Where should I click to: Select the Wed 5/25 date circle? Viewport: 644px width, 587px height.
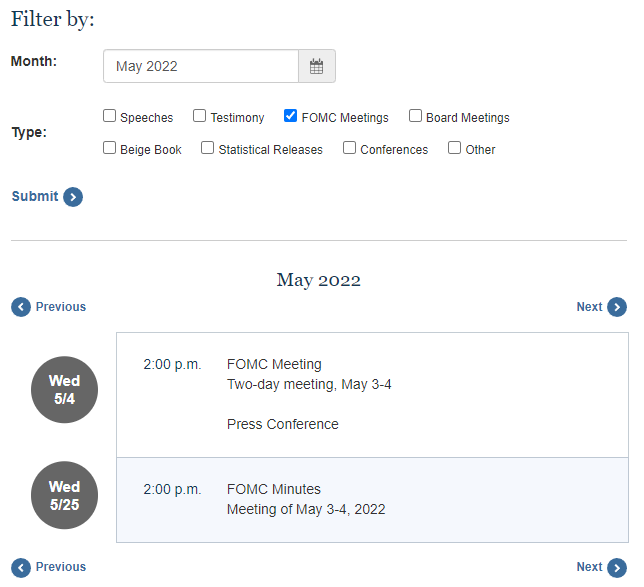point(64,495)
